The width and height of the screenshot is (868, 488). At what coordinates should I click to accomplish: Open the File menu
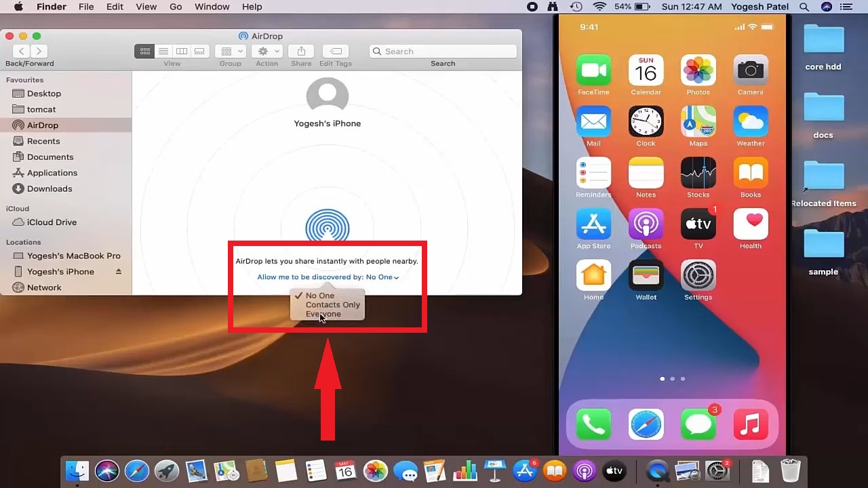(x=86, y=7)
